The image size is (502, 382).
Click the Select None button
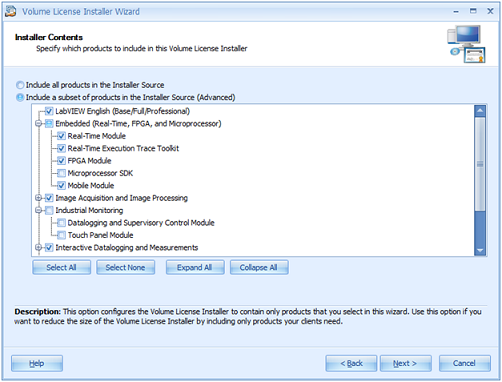click(x=125, y=267)
